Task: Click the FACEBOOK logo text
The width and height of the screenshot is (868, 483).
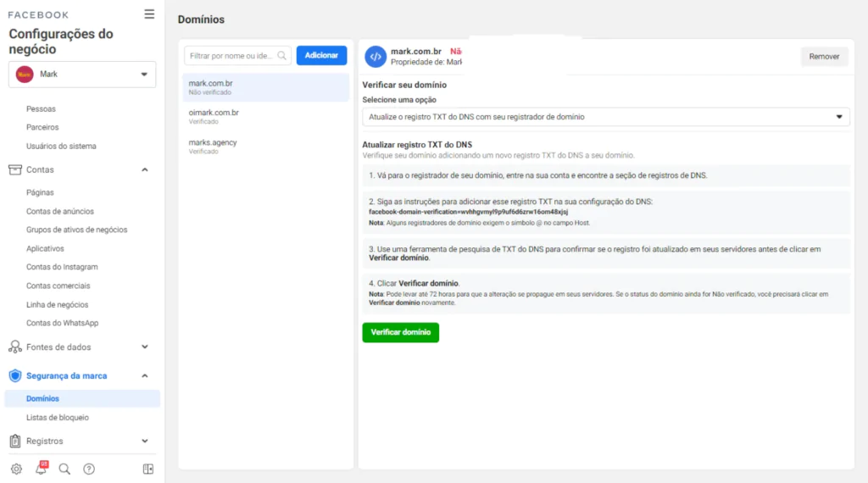Action: tap(38, 15)
